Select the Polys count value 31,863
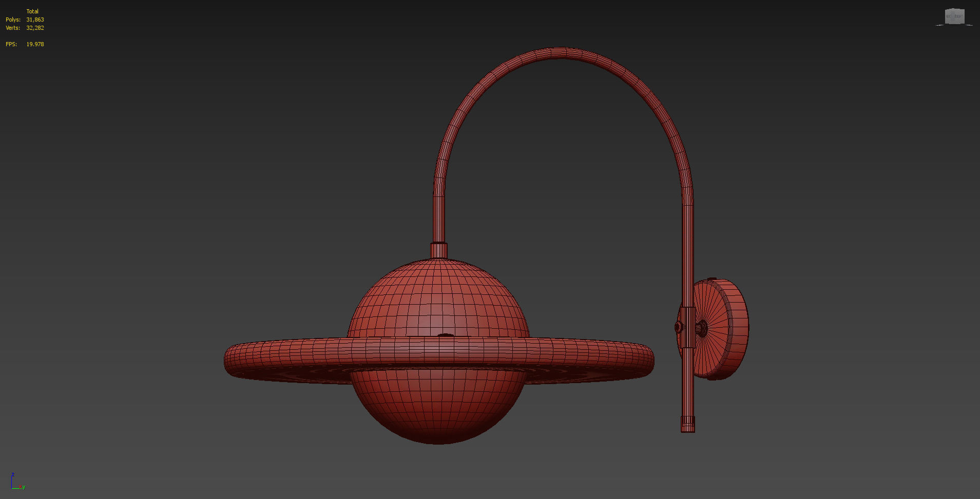This screenshot has height=499, width=980. (x=35, y=19)
